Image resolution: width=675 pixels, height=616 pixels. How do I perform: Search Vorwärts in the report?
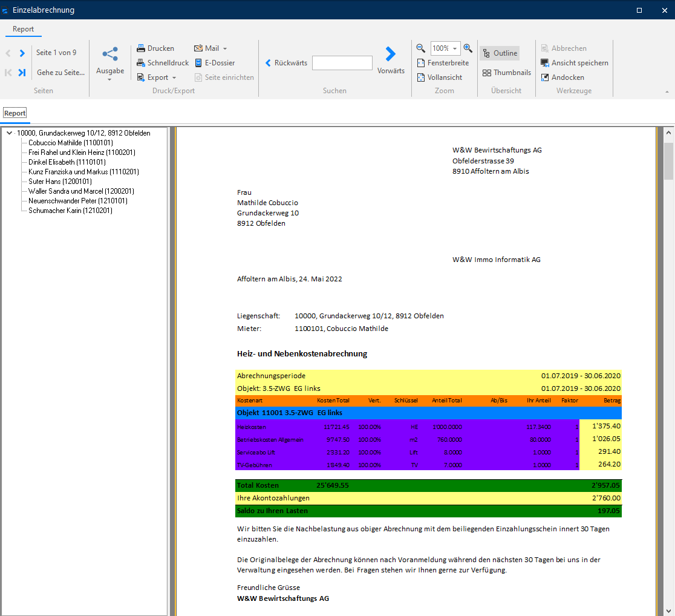391,59
